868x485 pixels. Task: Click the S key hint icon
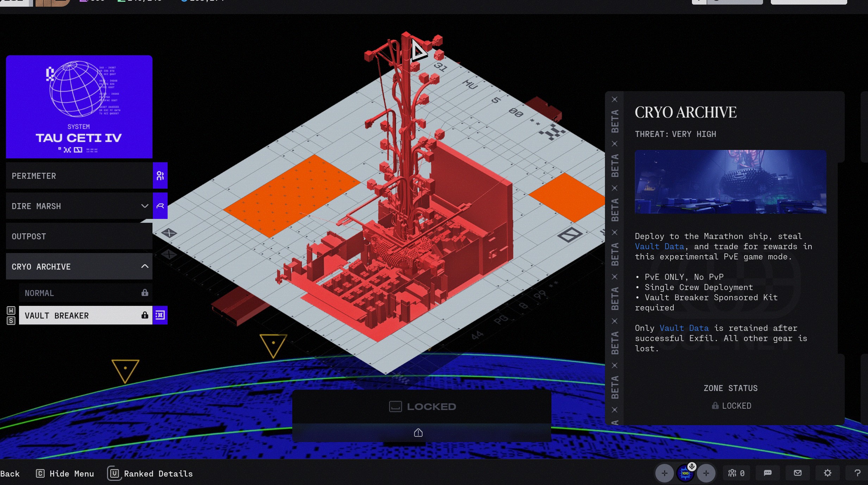(11, 321)
